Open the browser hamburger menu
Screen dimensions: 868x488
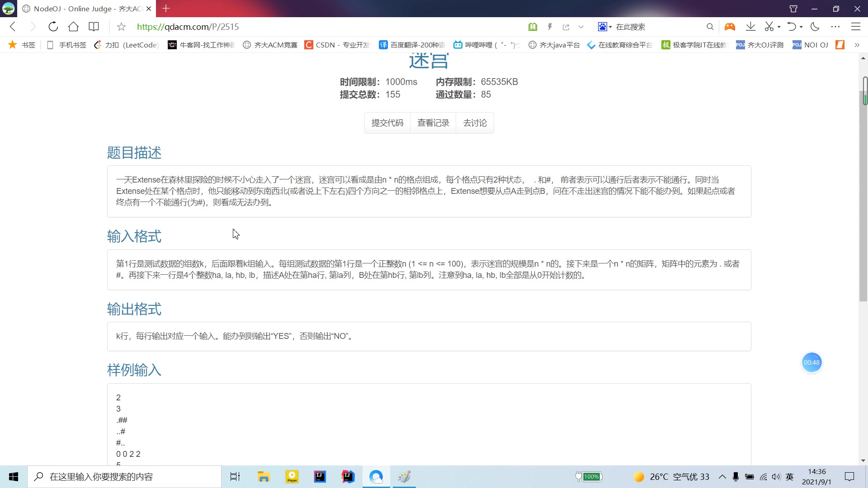(855, 27)
